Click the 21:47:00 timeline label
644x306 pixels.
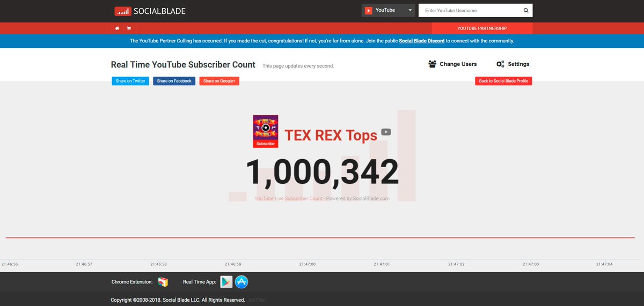click(x=308, y=264)
